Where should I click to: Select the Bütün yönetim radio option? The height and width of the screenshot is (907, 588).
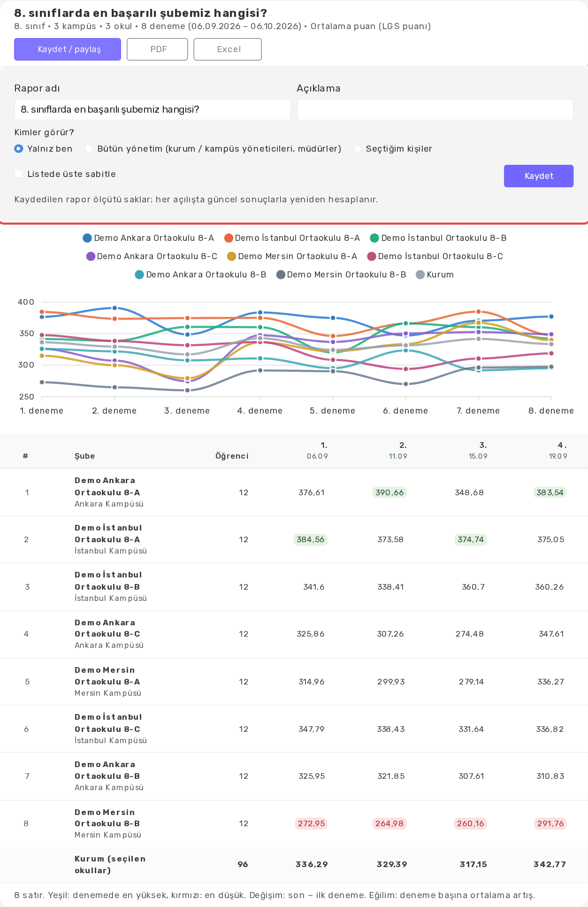89,149
